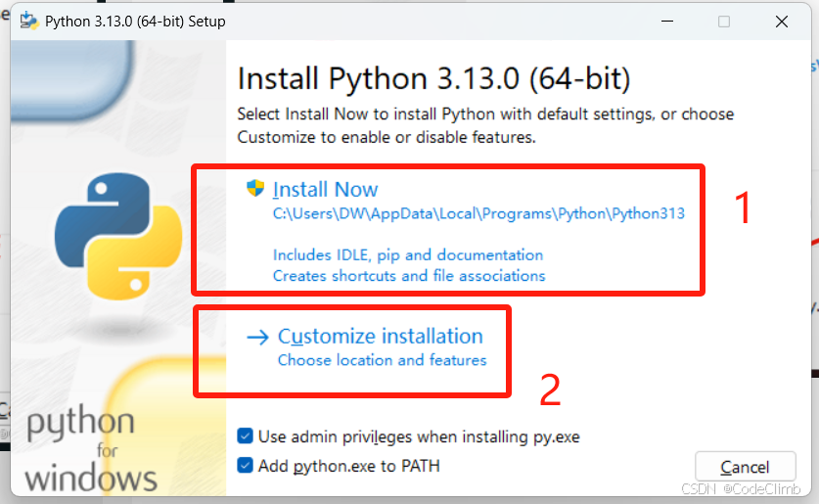Click the Python logo image

[118, 237]
